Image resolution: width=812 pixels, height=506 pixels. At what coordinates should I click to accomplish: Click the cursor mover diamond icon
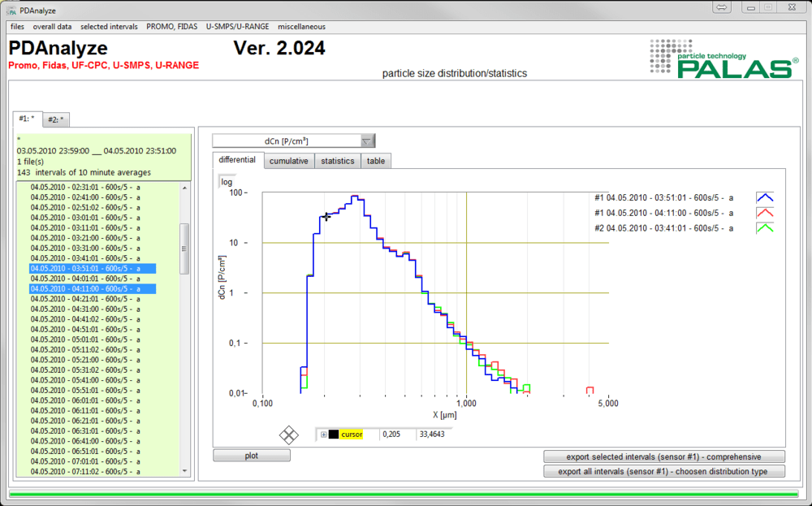pyautogui.click(x=289, y=435)
